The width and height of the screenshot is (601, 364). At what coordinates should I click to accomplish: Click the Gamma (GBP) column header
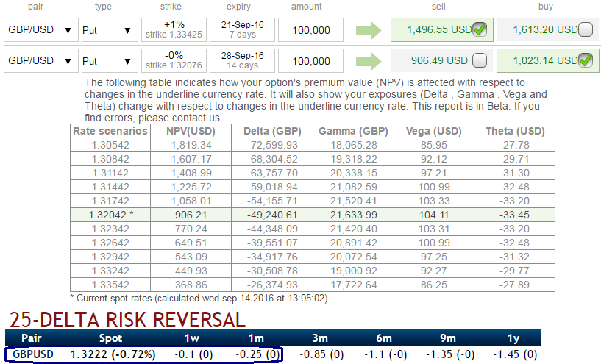tap(353, 131)
